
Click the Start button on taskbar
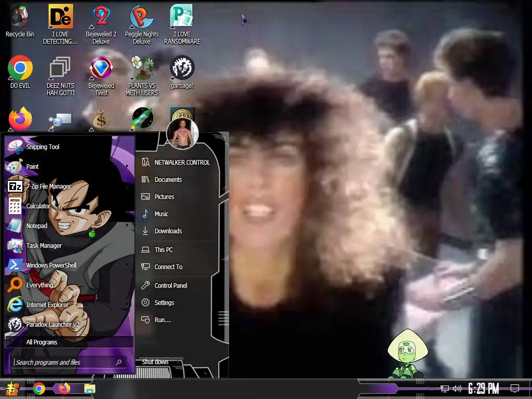[x=12, y=389]
